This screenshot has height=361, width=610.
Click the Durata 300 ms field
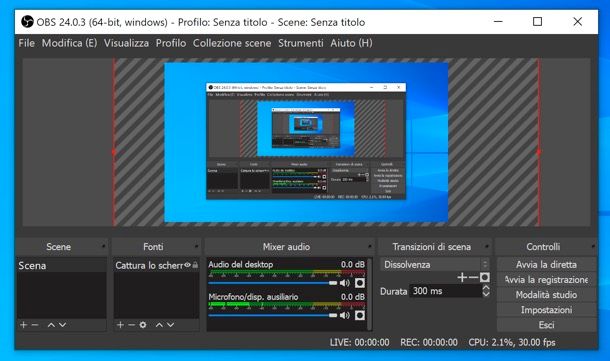[x=445, y=291]
